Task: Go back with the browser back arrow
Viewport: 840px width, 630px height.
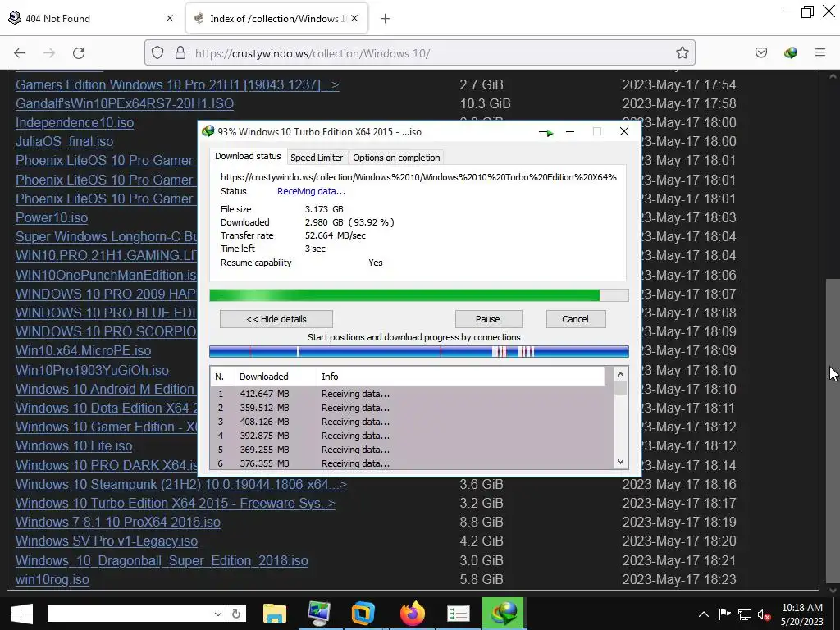Action: 20,53
